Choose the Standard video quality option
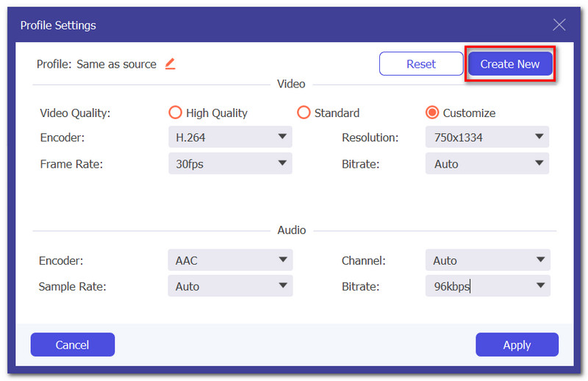Viewport: 588px width, 381px height. [x=304, y=113]
